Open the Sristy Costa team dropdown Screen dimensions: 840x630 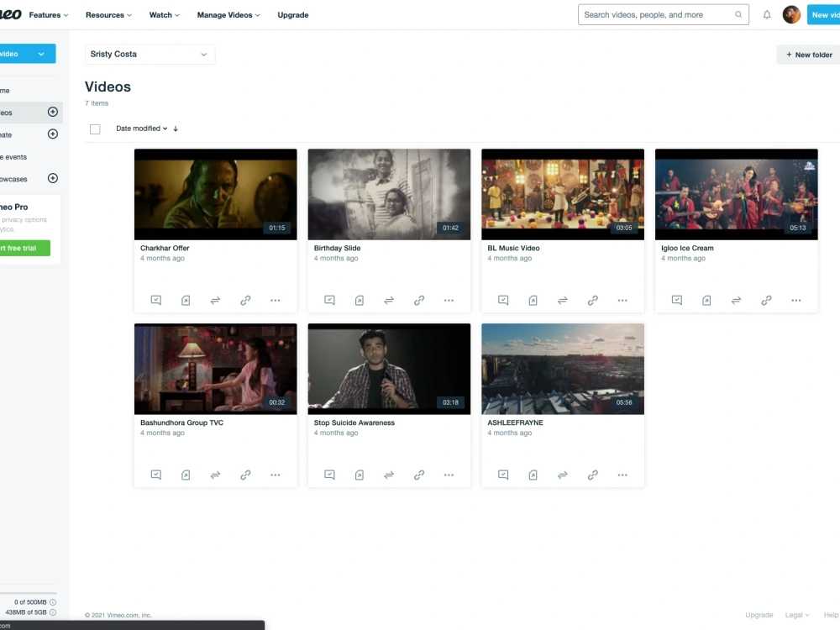(150, 54)
